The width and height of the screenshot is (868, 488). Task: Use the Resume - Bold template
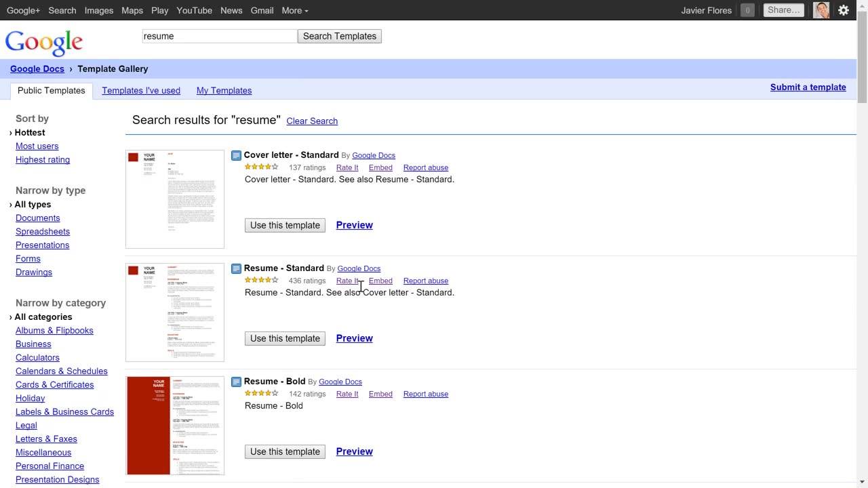pos(285,451)
